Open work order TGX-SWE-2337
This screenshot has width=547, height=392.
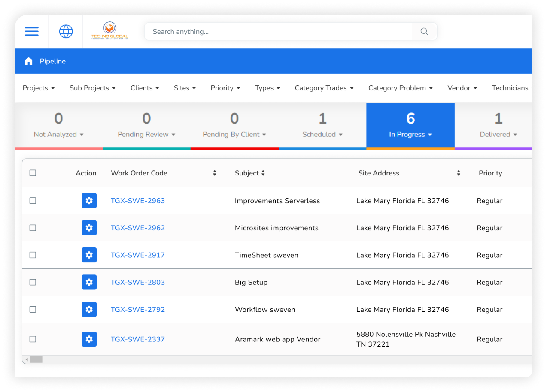(x=138, y=339)
